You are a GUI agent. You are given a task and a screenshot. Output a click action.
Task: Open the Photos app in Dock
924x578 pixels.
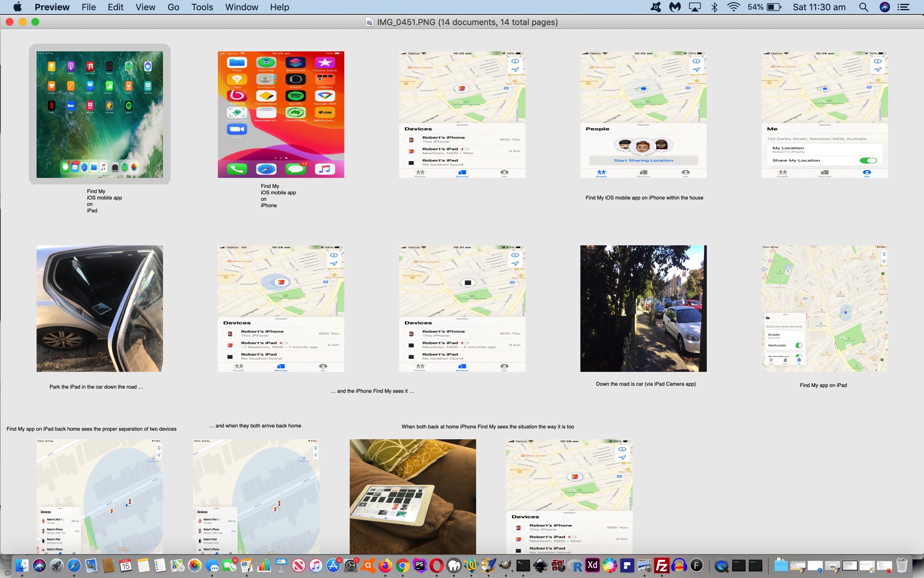tap(195, 565)
